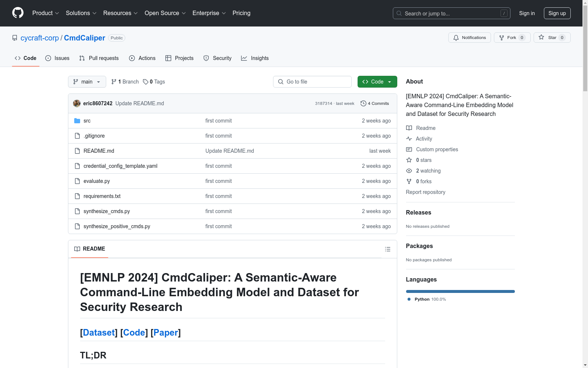The image size is (588, 368).
Task: Click the Fork button
Action: pos(512,38)
